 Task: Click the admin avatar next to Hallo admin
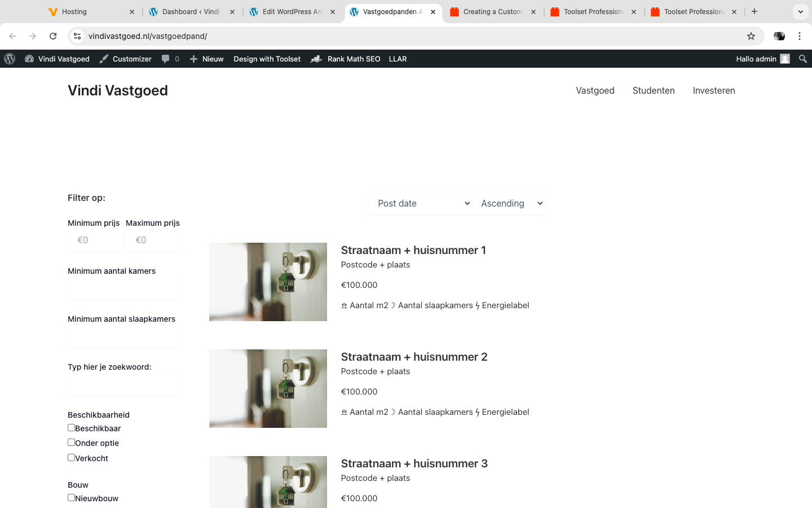point(785,59)
